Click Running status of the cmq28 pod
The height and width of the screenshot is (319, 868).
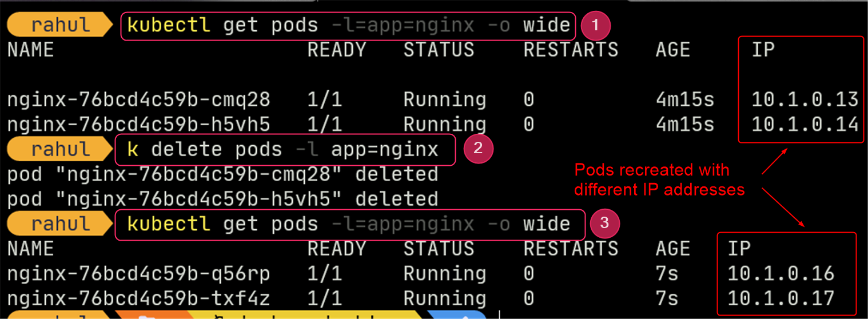pos(445,101)
